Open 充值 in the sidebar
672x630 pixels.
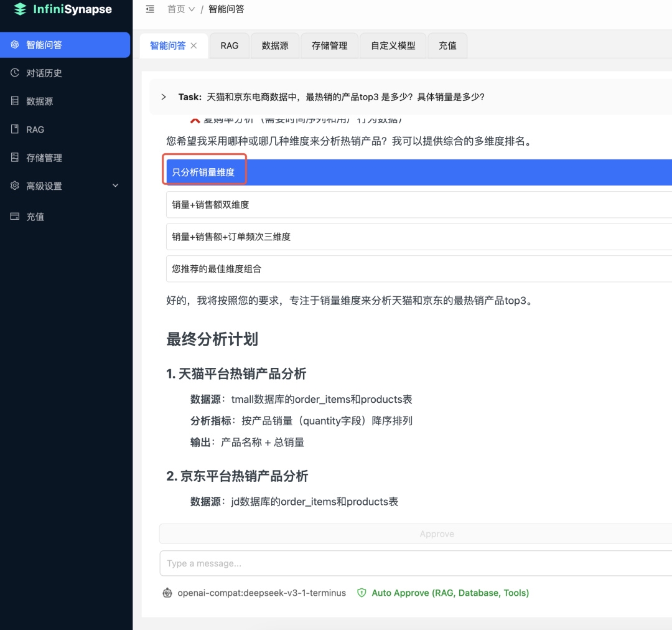65,217
